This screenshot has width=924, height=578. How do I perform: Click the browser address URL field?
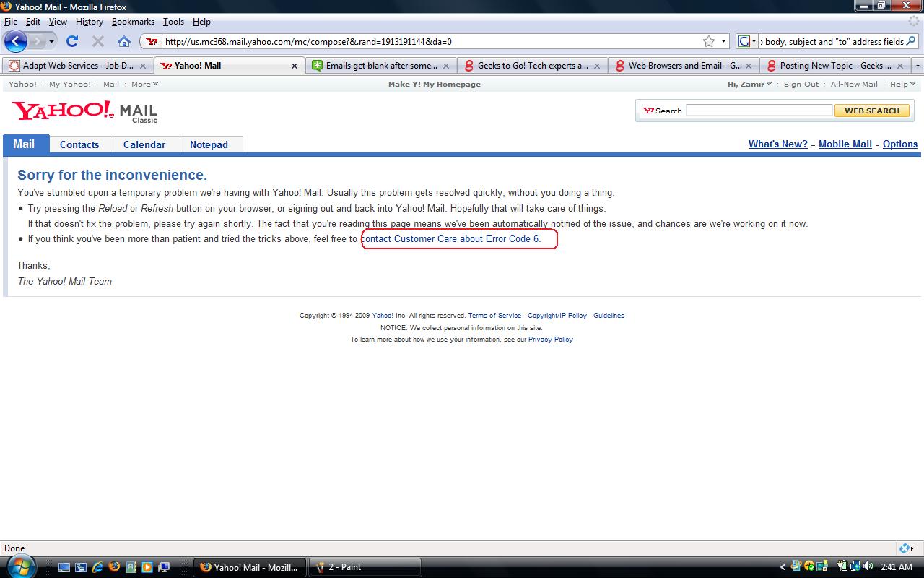(x=432, y=41)
